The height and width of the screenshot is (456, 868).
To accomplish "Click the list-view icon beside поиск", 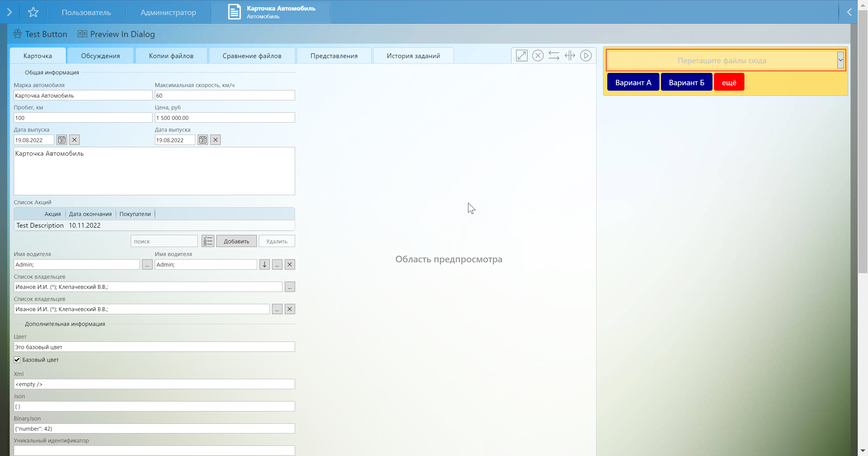I will point(208,241).
